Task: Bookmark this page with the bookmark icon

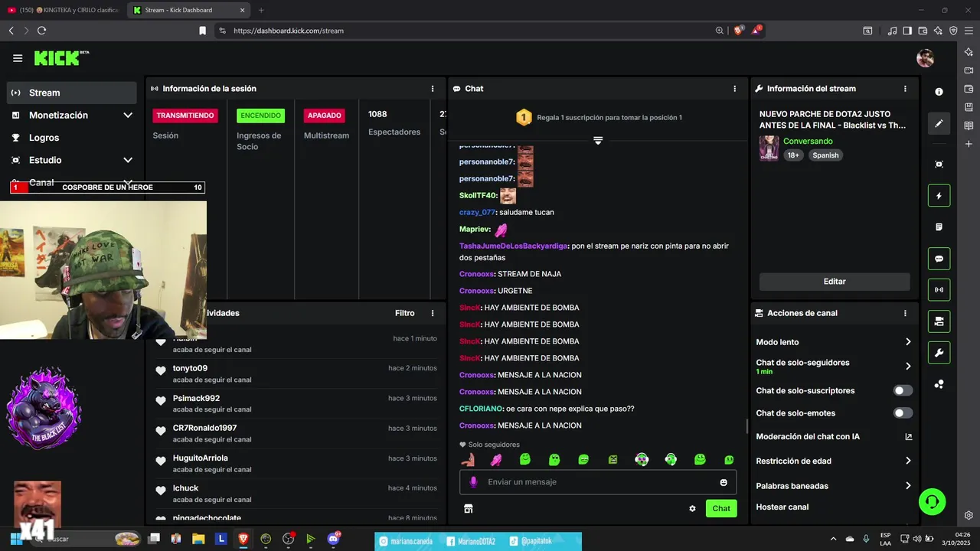Action: point(202,31)
